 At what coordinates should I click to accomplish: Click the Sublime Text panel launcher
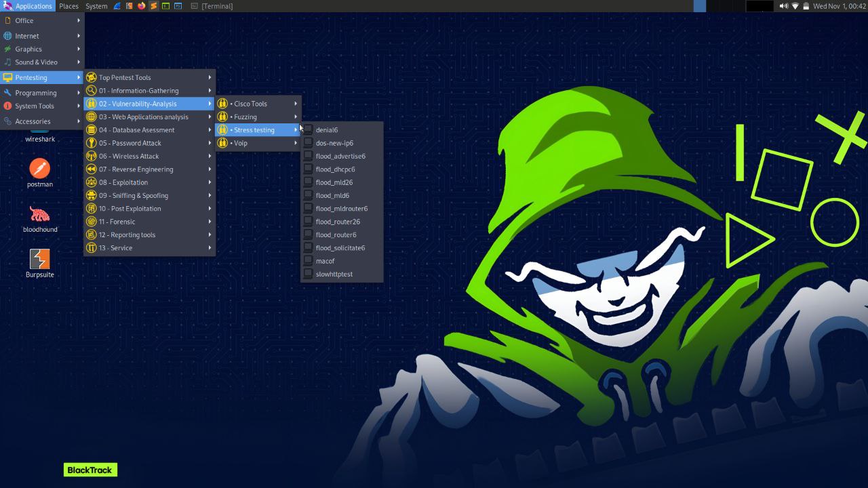point(153,6)
